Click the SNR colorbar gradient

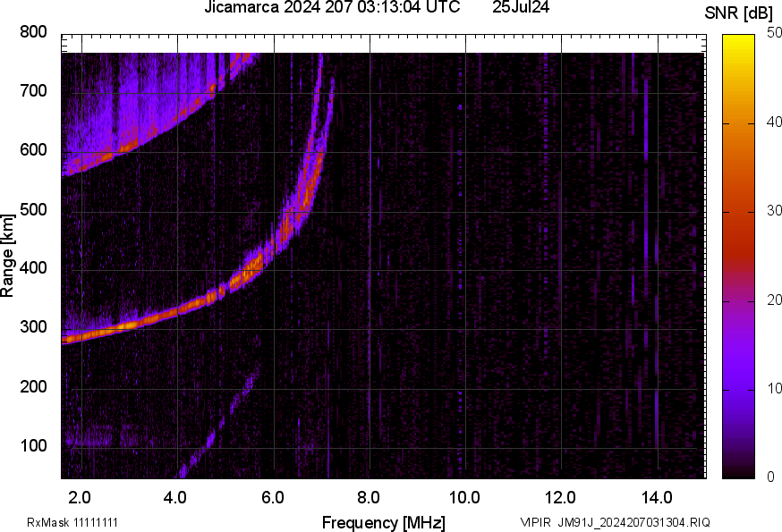(739, 257)
